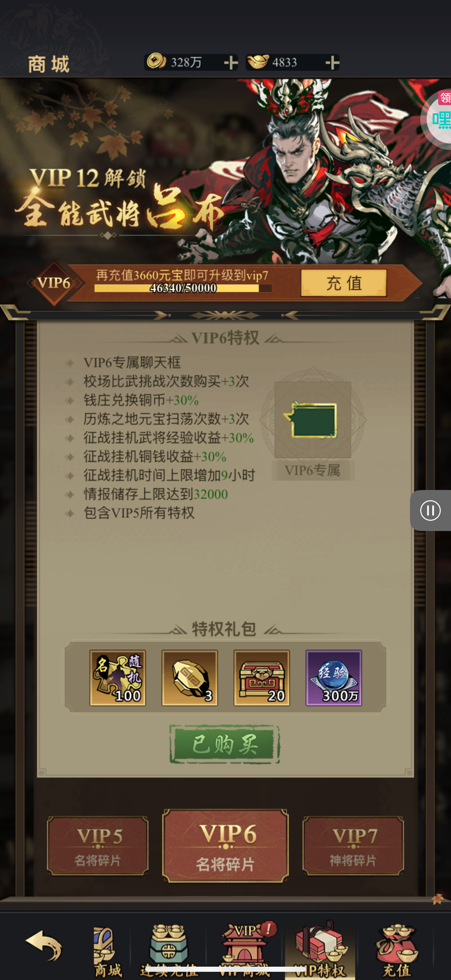451x980 pixels.
Task: Select the VIP6 名将碎片 page
Action: [x=225, y=846]
